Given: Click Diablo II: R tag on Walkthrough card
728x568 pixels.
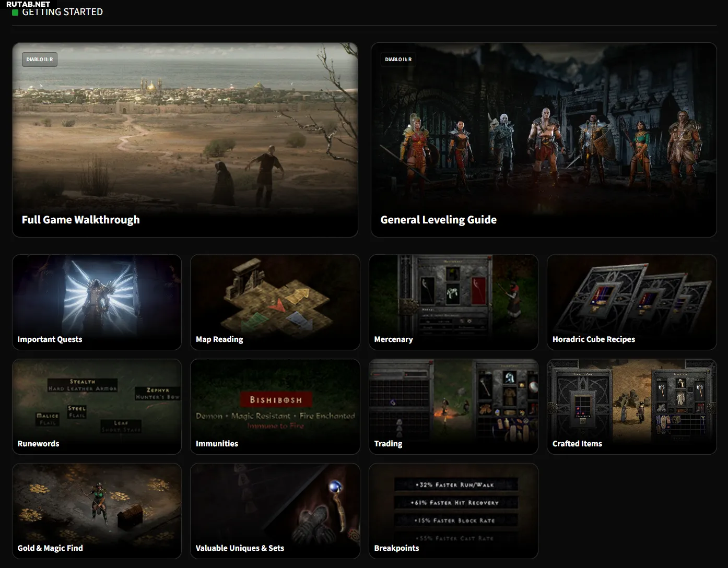Looking at the screenshot, I should [40, 60].
